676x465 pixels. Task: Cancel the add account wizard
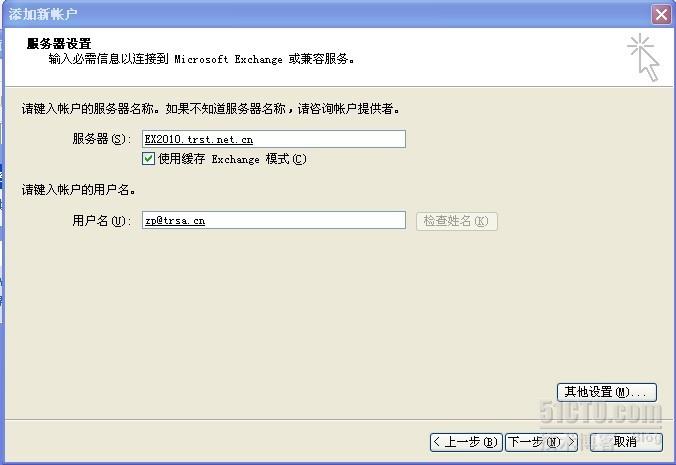pyautogui.click(x=626, y=442)
